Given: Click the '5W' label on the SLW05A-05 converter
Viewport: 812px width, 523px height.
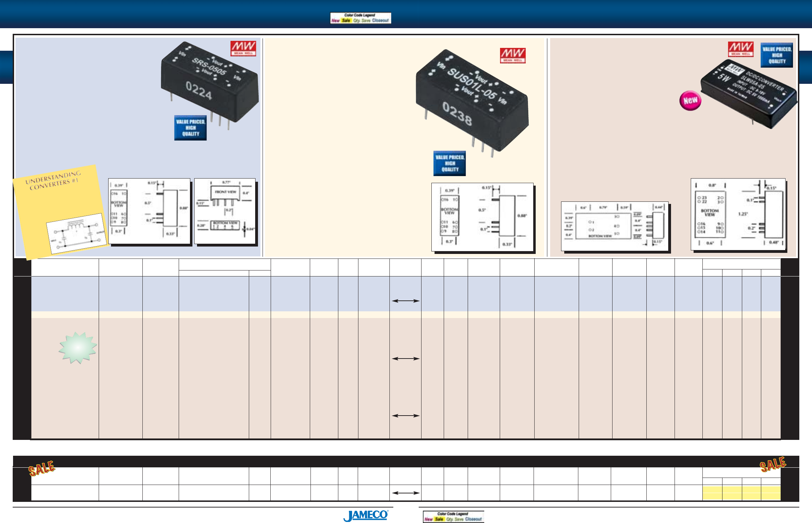Looking at the screenshot, I should pos(724,77).
